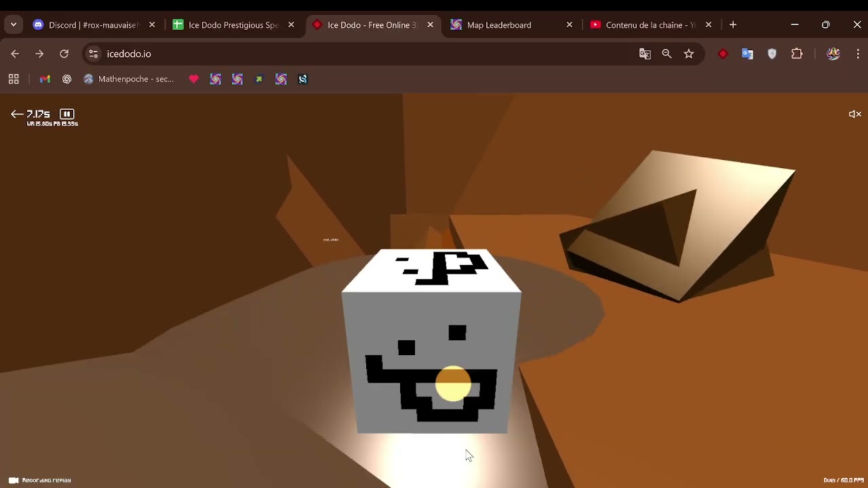Pause the Ice Dodo game run
This screenshot has height=488, width=868.
pos(66,114)
